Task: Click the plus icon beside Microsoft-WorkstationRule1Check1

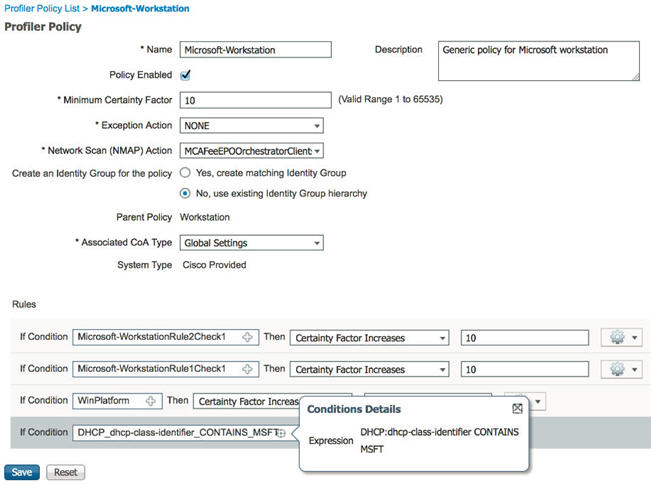Action: 247,369
